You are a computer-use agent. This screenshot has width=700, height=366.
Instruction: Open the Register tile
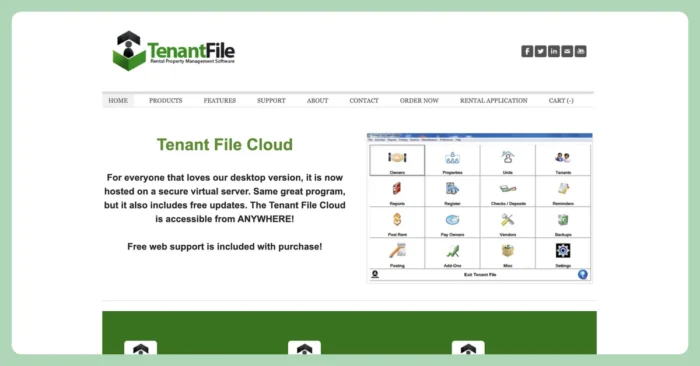(452, 191)
